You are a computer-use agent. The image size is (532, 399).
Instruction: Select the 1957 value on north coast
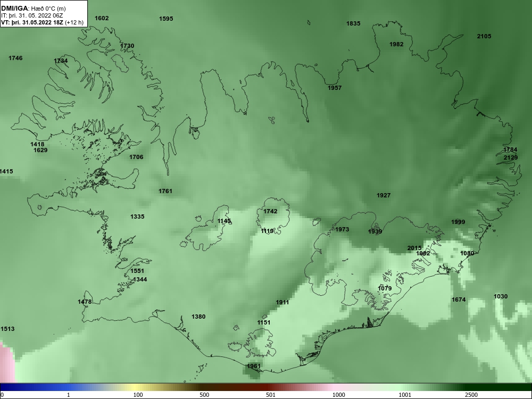coord(335,88)
